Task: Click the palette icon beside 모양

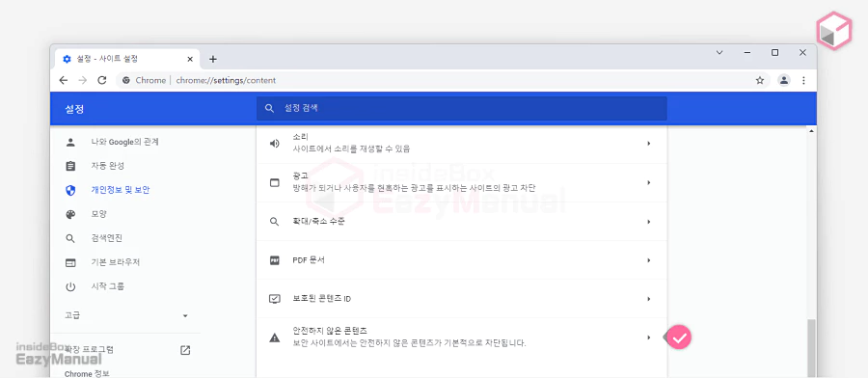Action: coord(70,214)
